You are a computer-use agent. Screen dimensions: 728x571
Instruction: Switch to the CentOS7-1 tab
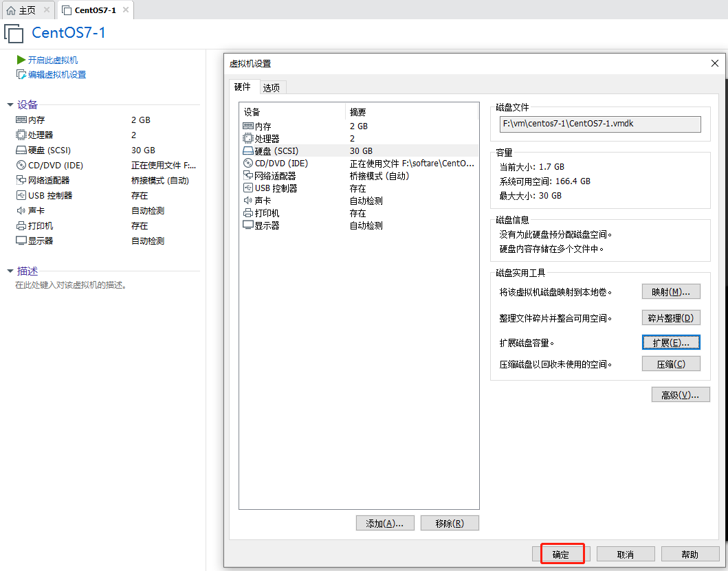click(x=95, y=10)
